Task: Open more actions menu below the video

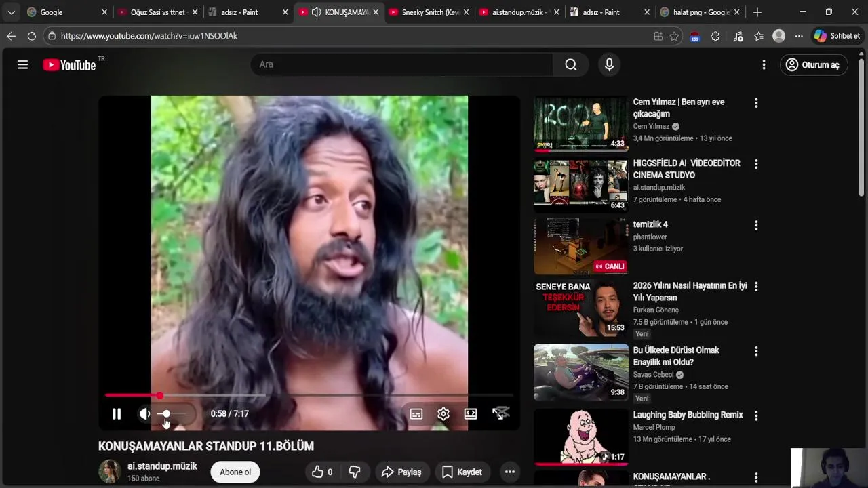Action: 510,472
